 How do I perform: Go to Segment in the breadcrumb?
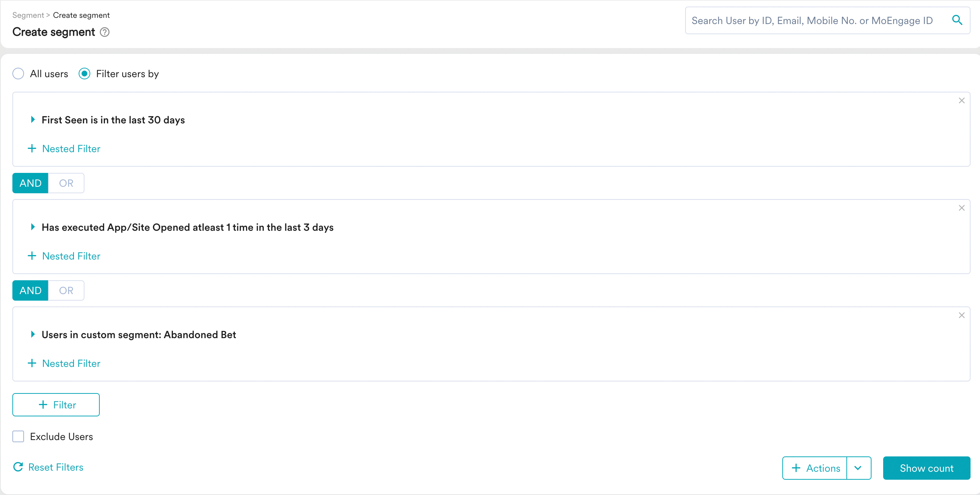[x=28, y=15]
